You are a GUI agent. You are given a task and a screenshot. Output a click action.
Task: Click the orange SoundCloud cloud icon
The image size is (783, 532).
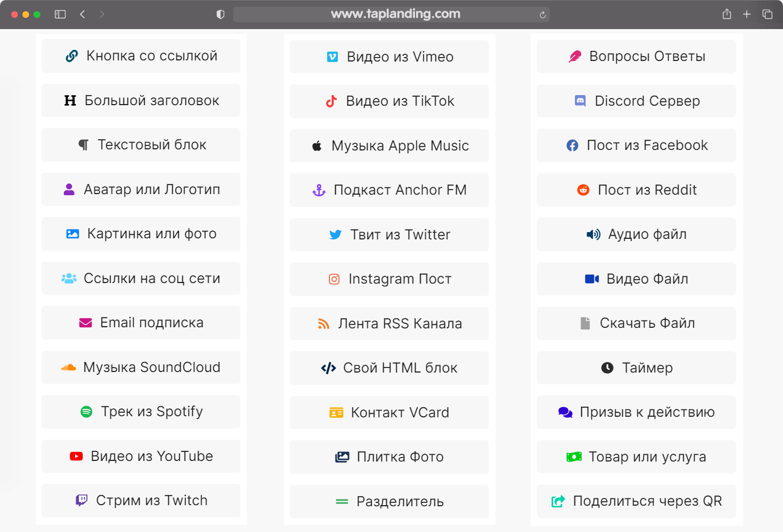68,368
